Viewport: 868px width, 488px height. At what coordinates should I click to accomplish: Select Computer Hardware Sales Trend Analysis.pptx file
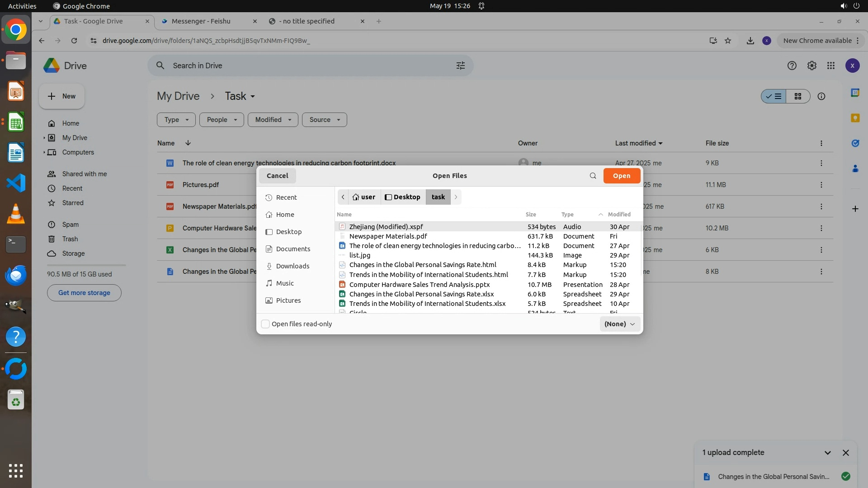(x=419, y=285)
